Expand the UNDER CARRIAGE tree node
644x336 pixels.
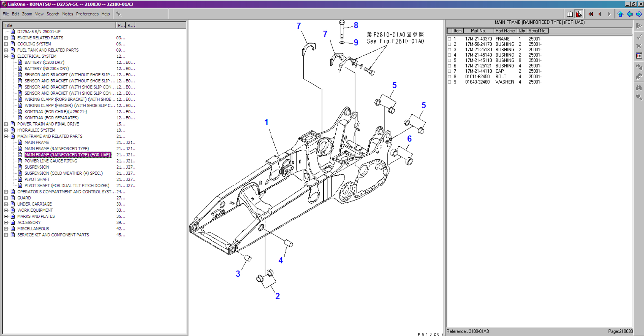tap(6, 204)
